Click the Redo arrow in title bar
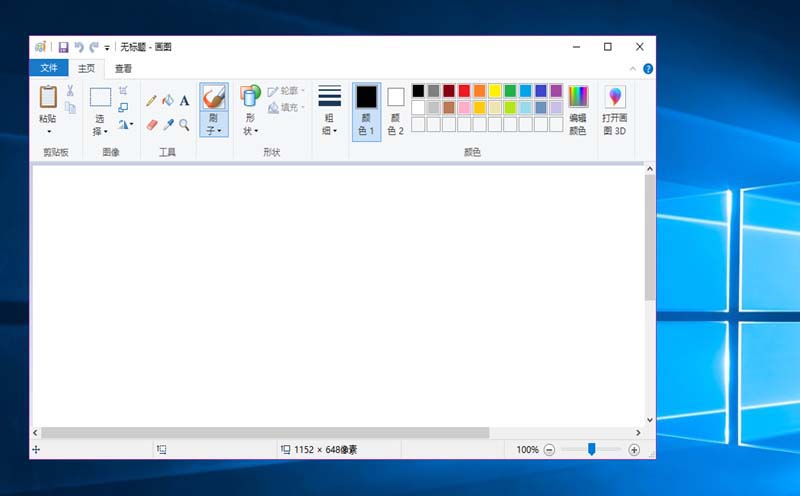 pyautogui.click(x=94, y=47)
